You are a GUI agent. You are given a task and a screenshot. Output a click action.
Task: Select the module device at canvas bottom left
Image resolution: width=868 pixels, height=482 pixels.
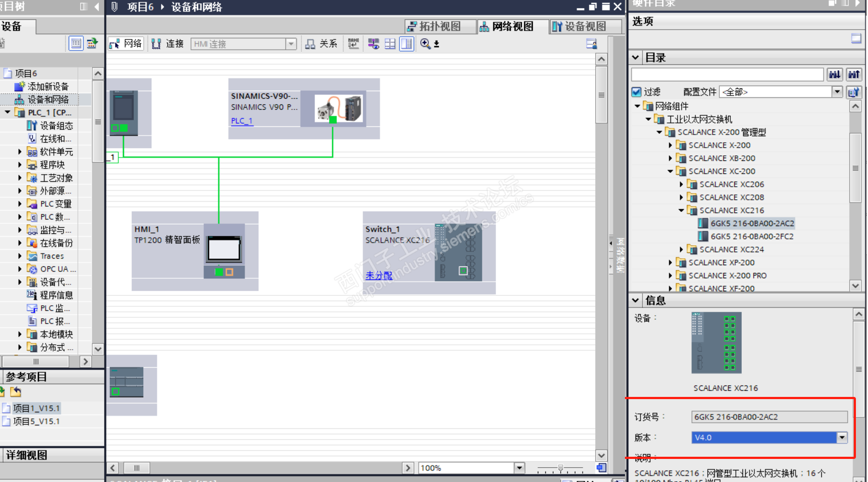click(127, 382)
